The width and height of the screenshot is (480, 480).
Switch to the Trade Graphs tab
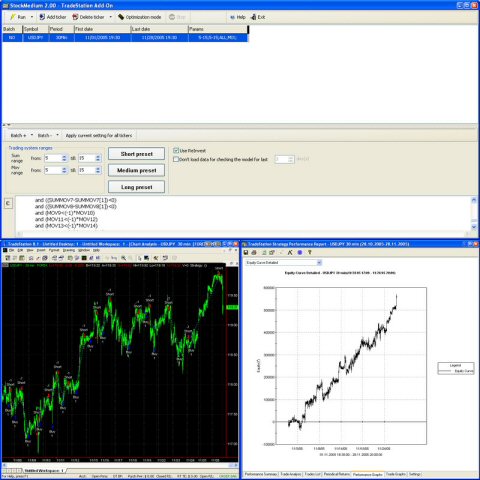pyautogui.click(x=396, y=474)
